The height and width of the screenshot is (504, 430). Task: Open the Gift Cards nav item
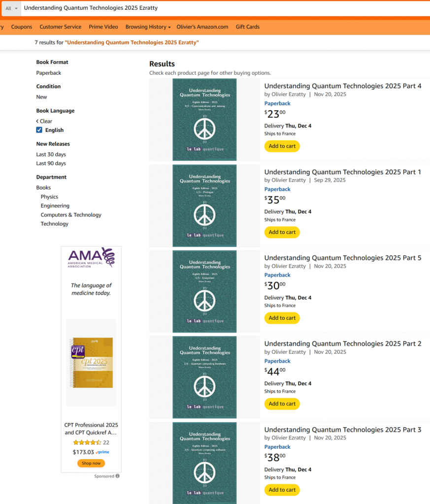coord(247,27)
